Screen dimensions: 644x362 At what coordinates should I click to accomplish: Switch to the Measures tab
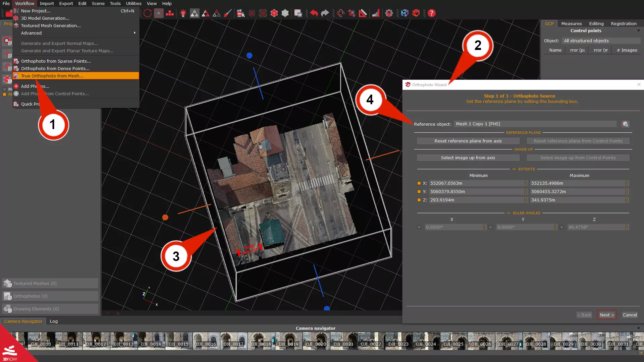tap(572, 23)
